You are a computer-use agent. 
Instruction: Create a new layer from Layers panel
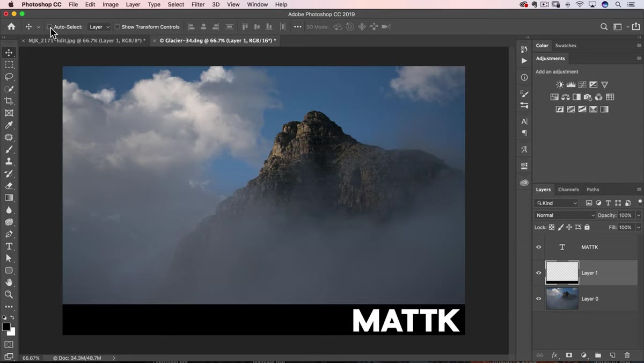(x=612, y=355)
